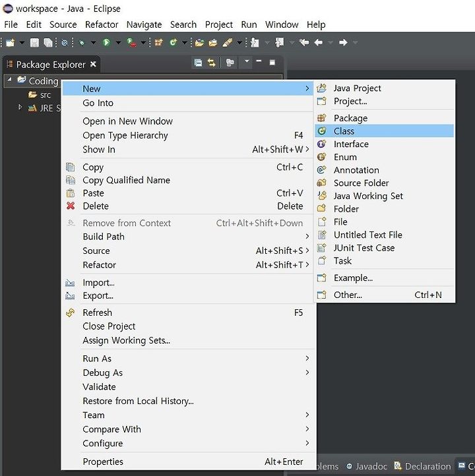The width and height of the screenshot is (475, 476).
Task: Click Collapse All in Package Explorer
Action: click(198, 63)
